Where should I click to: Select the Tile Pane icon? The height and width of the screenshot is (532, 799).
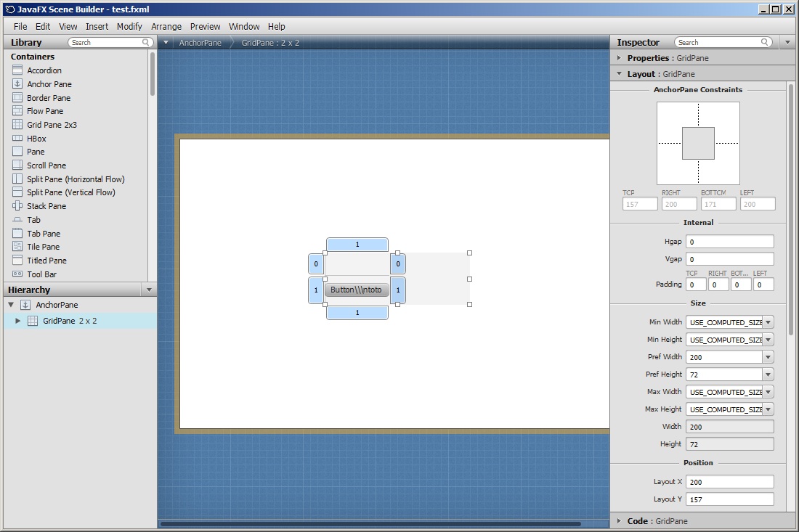[x=17, y=247]
